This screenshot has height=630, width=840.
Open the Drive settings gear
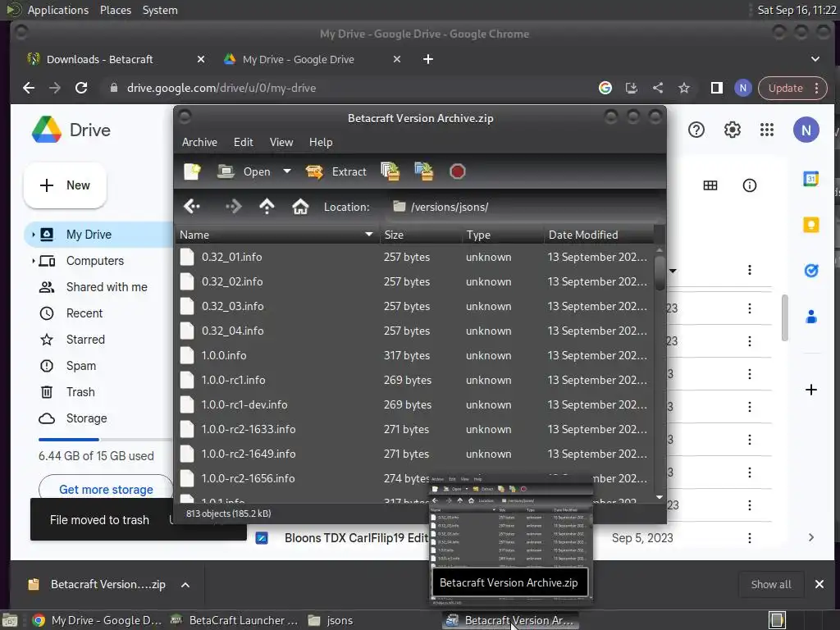pos(733,130)
